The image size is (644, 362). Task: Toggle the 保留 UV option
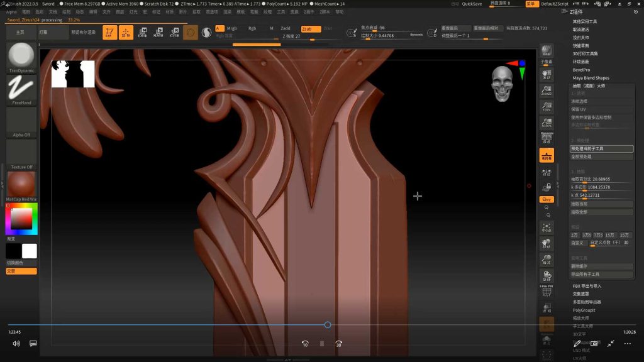pyautogui.click(x=601, y=109)
